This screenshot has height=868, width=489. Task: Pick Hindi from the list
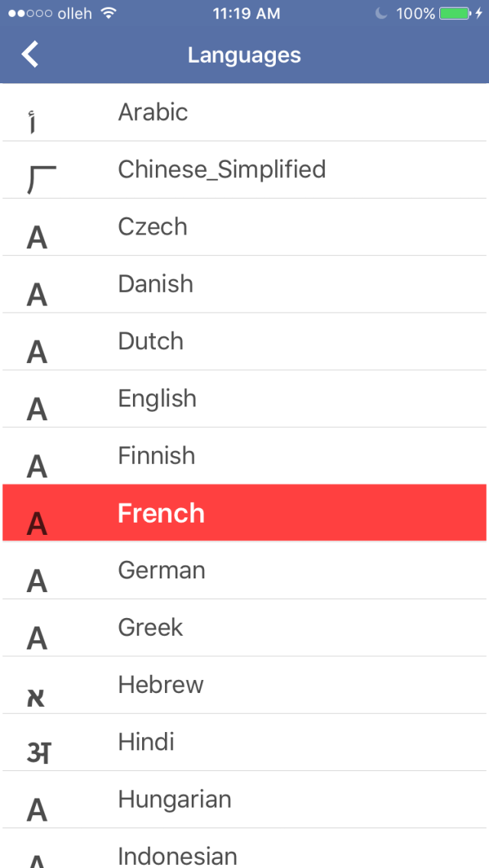coord(146,742)
